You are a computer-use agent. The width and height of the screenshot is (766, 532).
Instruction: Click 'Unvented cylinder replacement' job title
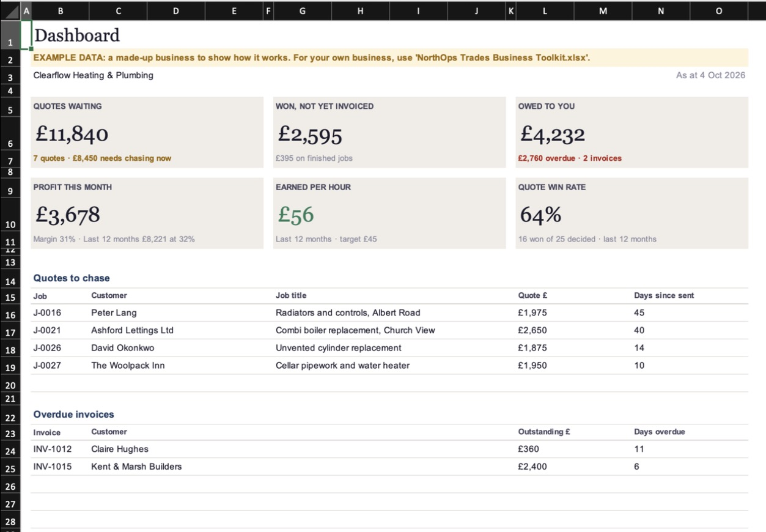pos(339,348)
